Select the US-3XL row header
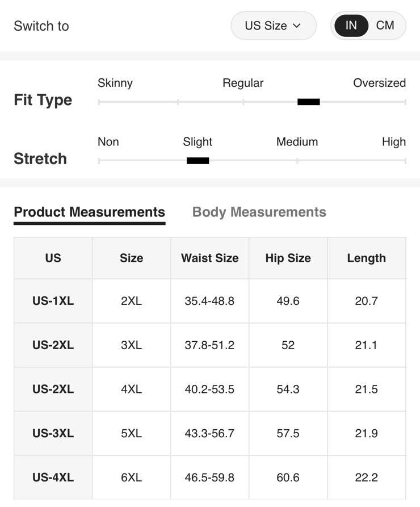 (x=53, y=433)
